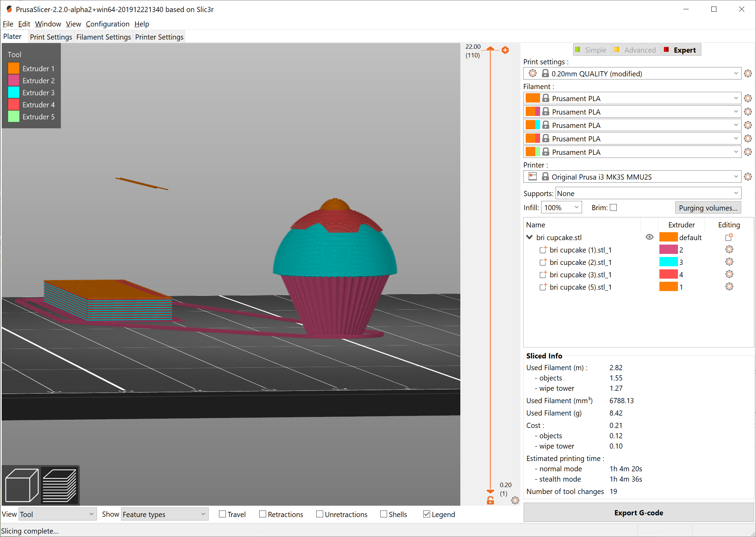Enable the Travel checkbox
756x537 pixels.
[x=222, y=514]
